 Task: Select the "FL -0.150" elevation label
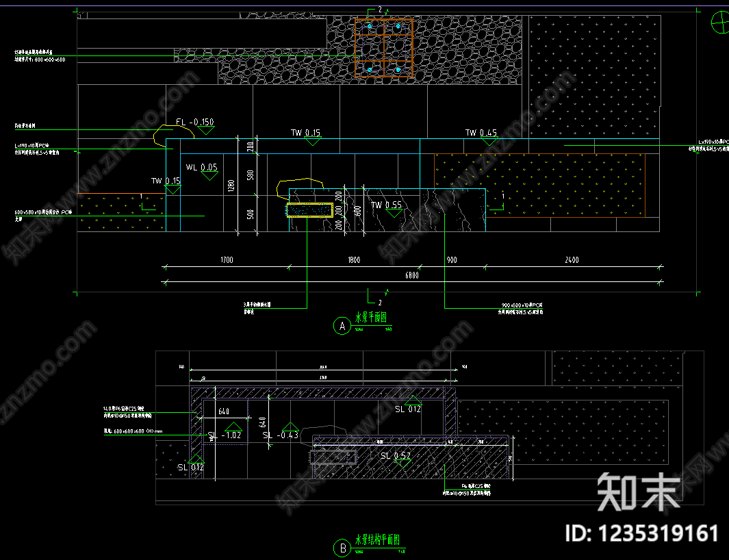click(195, 122)
